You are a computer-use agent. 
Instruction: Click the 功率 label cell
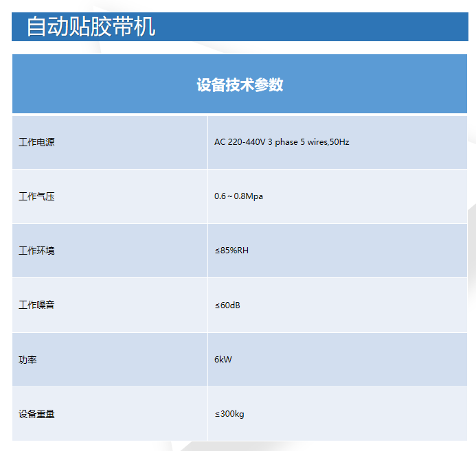point(110,360)
